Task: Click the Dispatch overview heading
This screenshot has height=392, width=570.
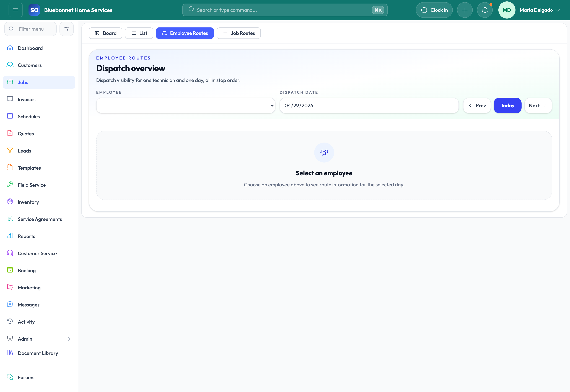Action: pos(131,68)
